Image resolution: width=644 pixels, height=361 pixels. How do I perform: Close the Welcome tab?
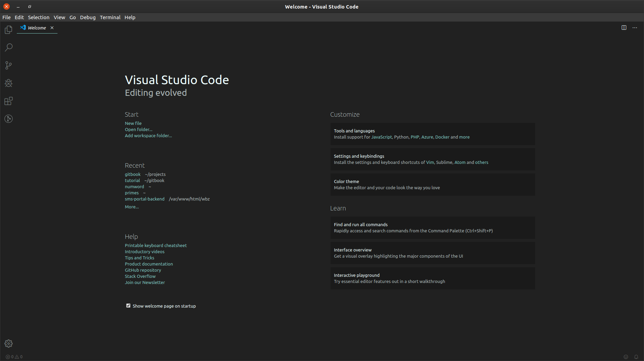(x=52, y=28)
